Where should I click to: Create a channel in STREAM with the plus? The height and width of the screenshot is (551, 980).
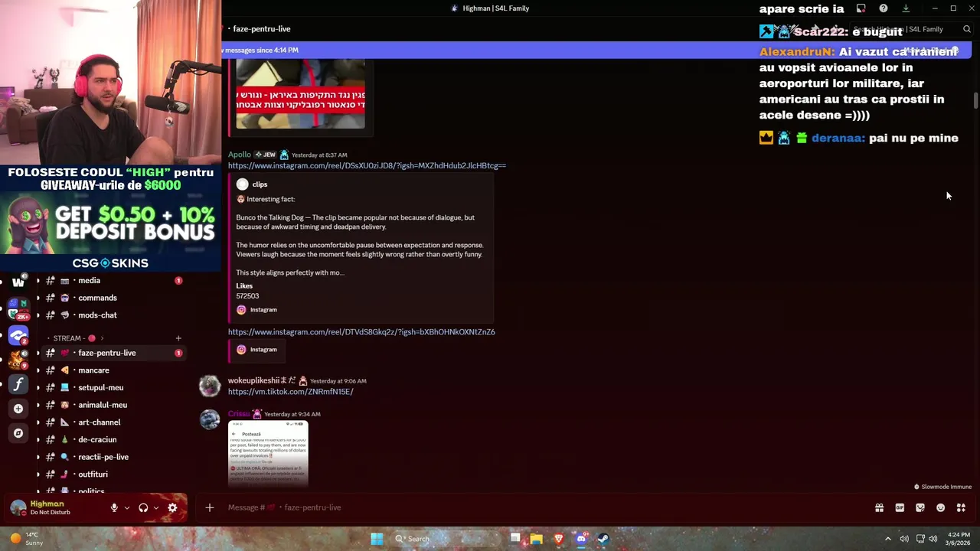[178, 338]
